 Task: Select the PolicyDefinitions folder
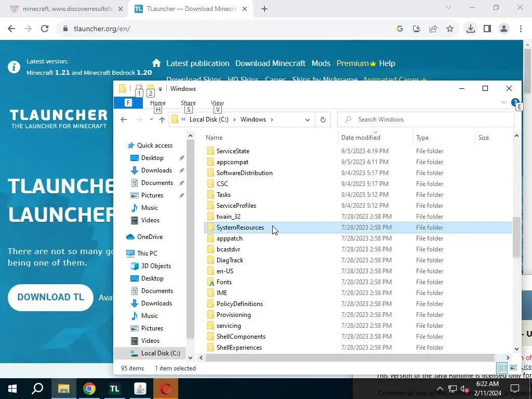240,303
